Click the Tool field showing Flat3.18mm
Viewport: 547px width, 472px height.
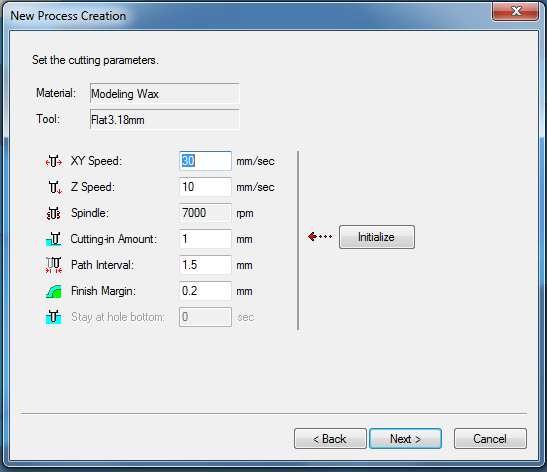(164, 119)
